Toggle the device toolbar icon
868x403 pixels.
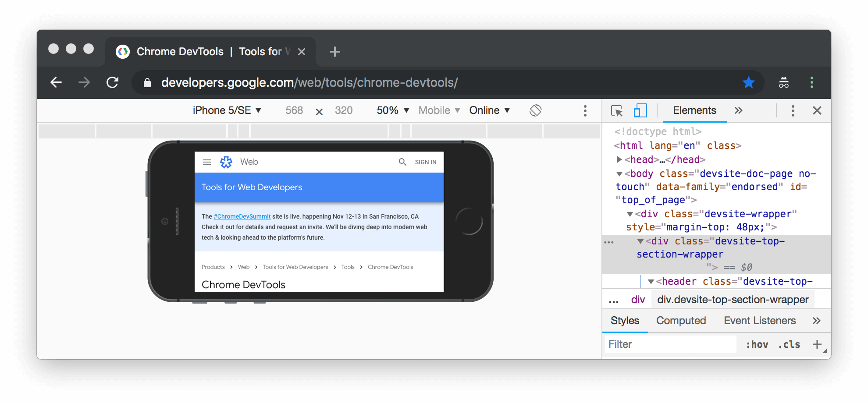(640, 111)
